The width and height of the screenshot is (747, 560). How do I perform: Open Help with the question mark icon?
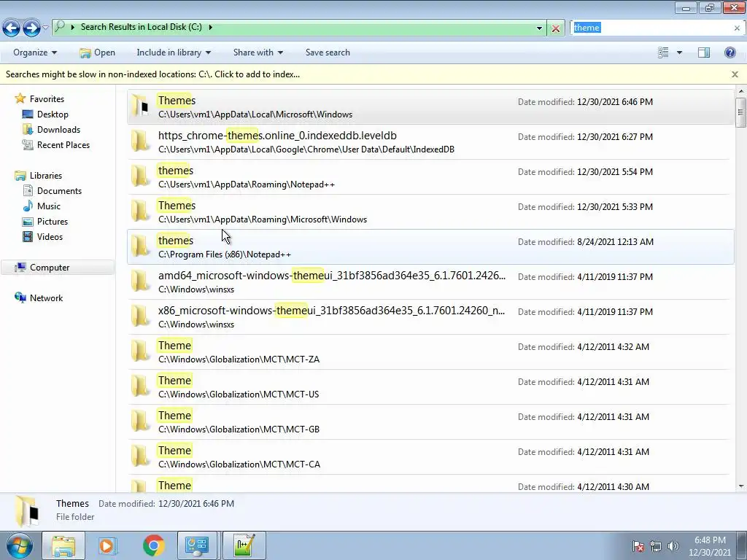(x=729, y=52)
